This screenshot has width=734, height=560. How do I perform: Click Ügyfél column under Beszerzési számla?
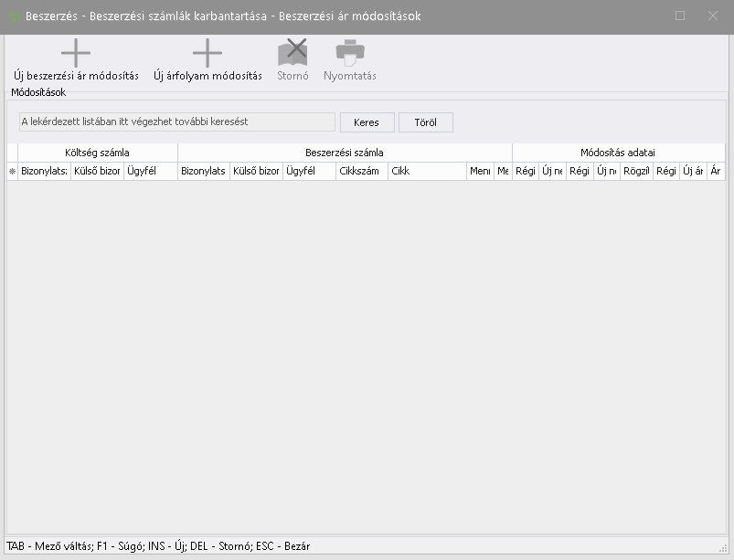(x=309, y=172)
